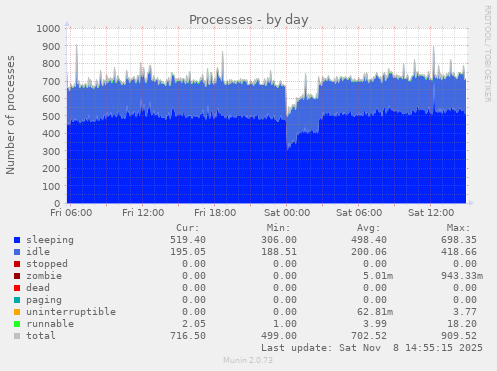This screenshot has height=371, width=497.
Task: Click the 'Fri 12:00' x-axis label
Action: [143, 213]
